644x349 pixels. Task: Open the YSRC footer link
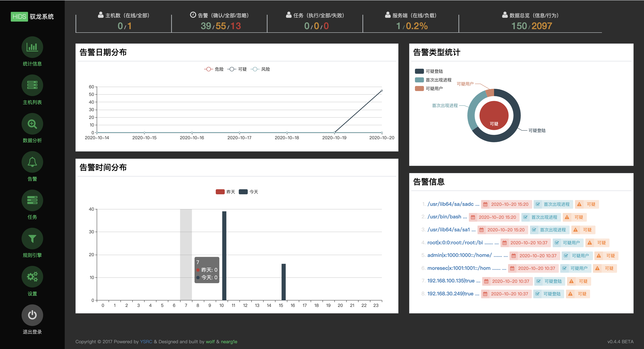[x=146, y=342]
